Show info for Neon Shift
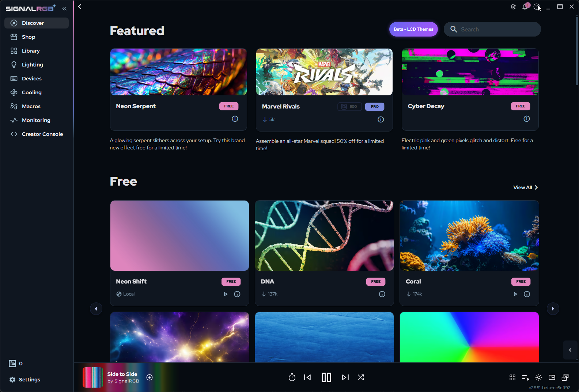Image resolution: width=579 pixels, height=392 pixels. pos(237,294)
